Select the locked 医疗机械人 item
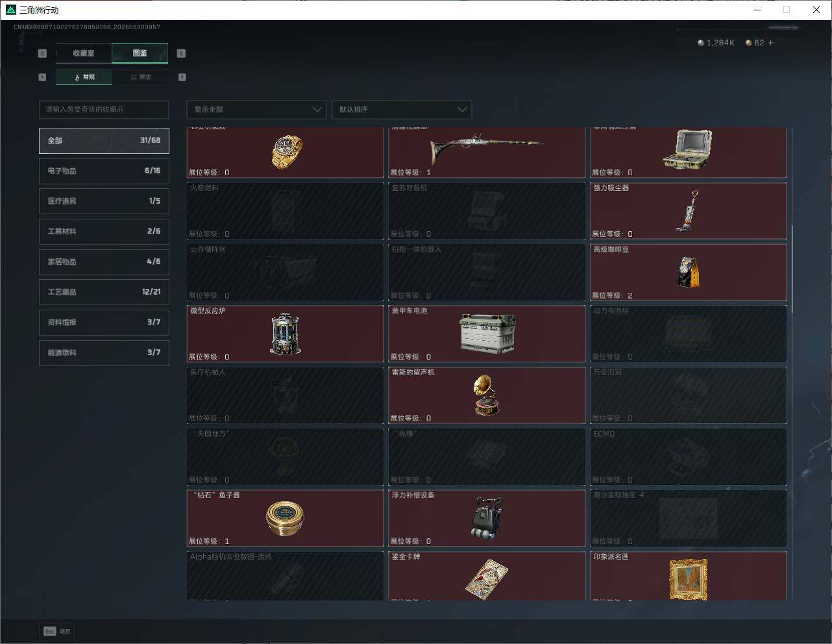832x644 pixels. pyautogui.click(x=285, y=395)
